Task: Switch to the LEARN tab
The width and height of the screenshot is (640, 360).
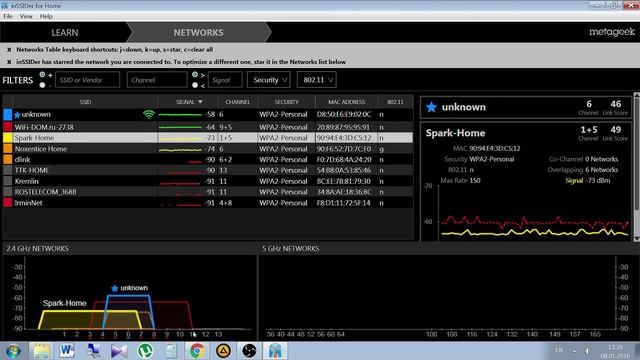Action: pyautogui.click(x=64, y=33)
